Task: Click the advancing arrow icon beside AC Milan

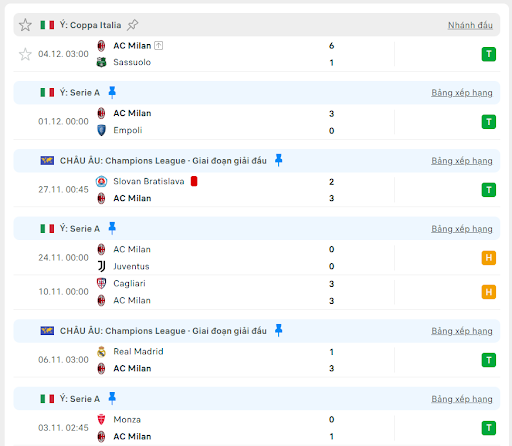Action: [x=159, y=46]
